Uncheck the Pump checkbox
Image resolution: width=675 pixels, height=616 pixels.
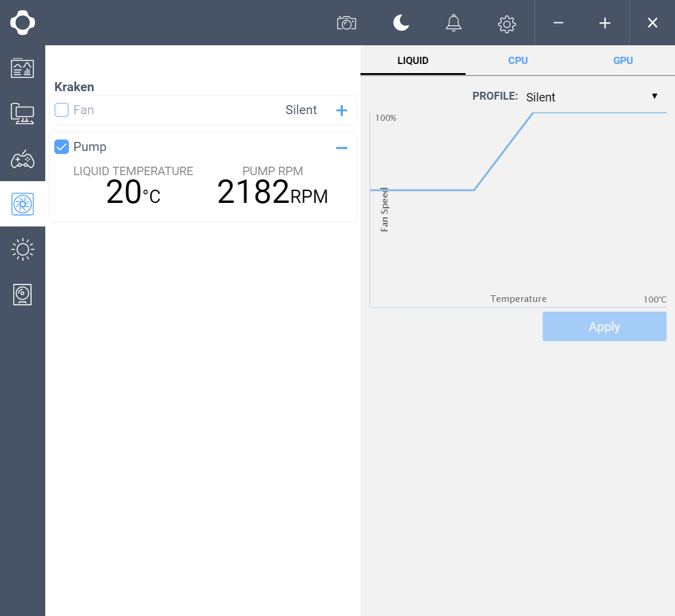pos(62,147)
